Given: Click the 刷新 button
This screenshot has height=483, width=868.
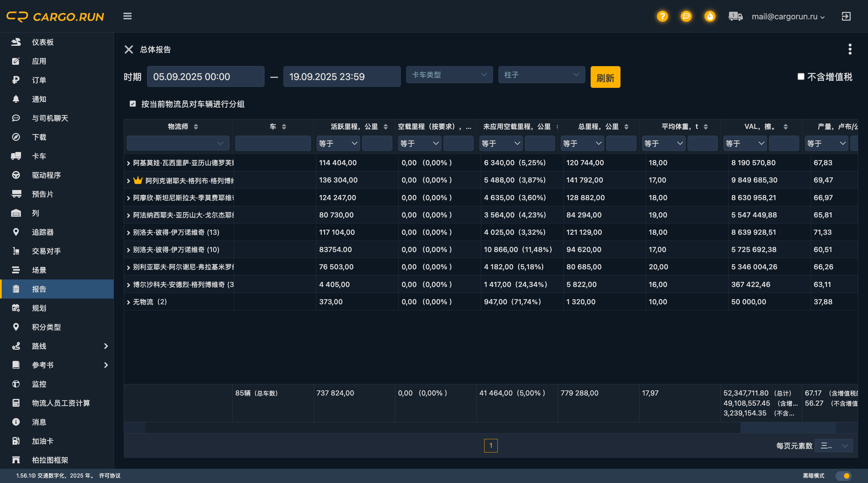Looking at the screenshot, I should tap(605, 77).
